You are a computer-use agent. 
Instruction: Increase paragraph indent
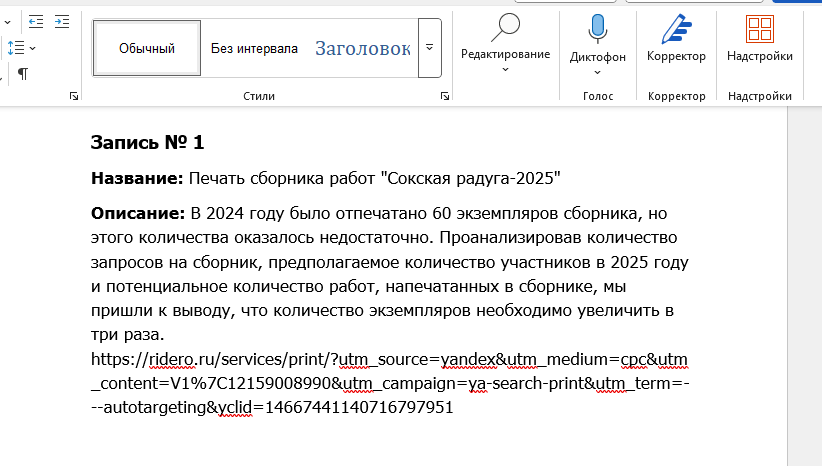(x=62, y=22)
